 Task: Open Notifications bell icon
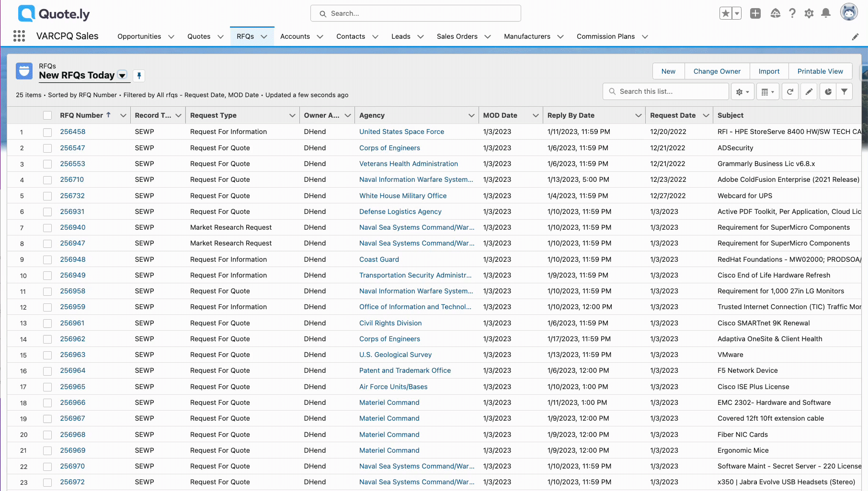[x=826, y=13]
